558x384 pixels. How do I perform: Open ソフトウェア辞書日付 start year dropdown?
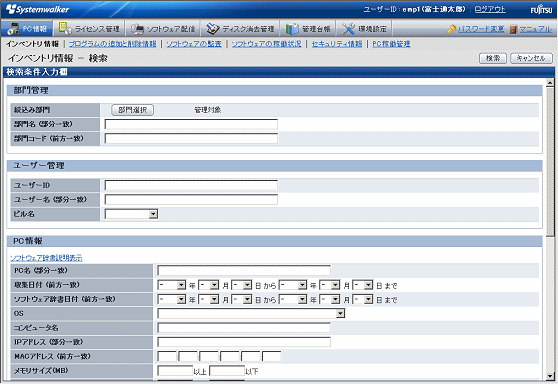coord(172,299)
